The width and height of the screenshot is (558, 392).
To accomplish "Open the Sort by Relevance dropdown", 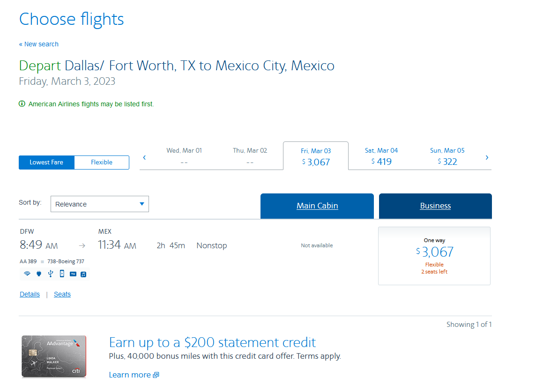I will coord(99,204).
